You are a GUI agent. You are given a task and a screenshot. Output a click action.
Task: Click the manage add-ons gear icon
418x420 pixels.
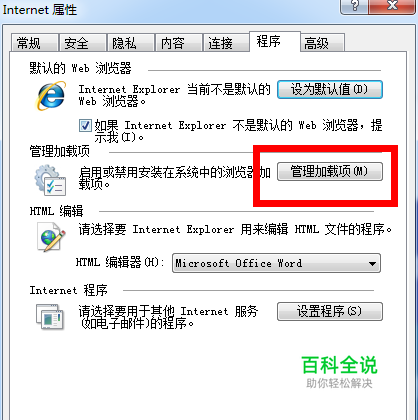click(50, 180)
